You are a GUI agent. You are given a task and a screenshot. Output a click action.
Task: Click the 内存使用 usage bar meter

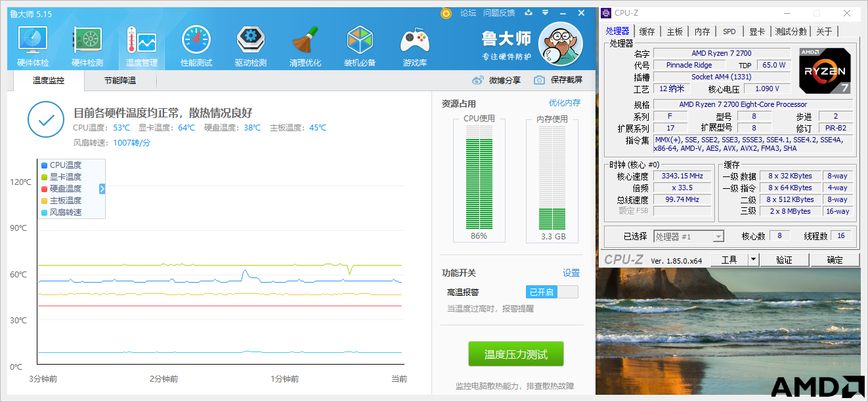point(552,178)
